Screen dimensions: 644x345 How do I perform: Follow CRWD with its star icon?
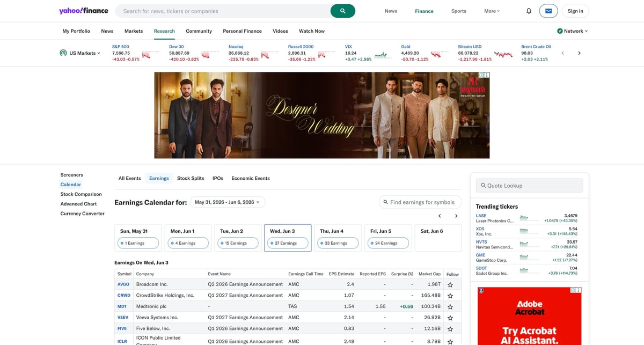coord(450,296)
